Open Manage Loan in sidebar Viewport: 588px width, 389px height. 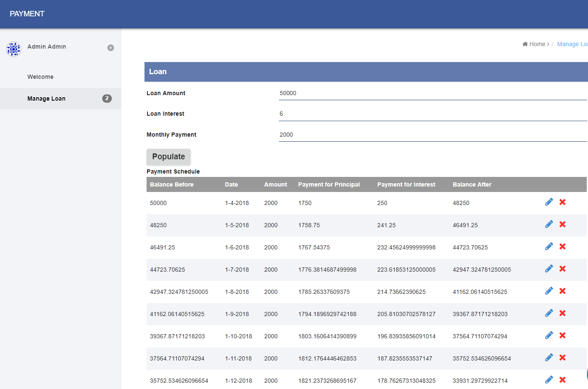click(x=46, y=99)
